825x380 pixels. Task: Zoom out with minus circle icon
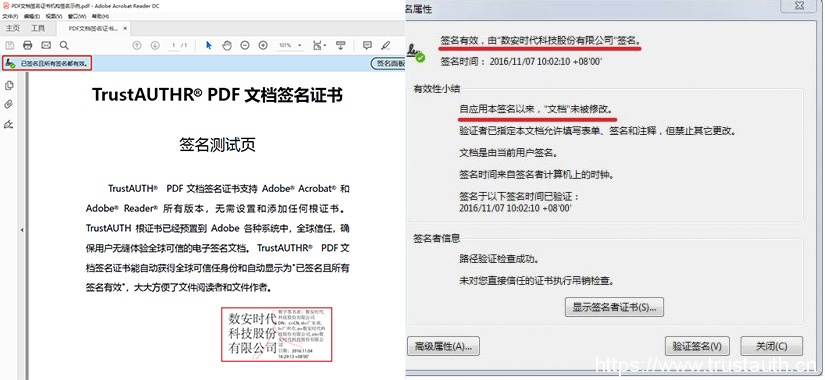245,45
